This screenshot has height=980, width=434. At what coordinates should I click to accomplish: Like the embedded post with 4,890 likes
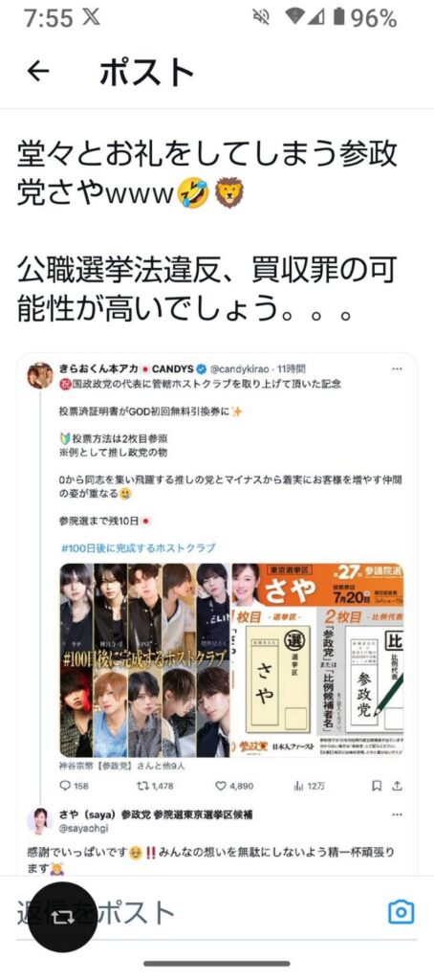pyautogui.click(x=220, y=786)
